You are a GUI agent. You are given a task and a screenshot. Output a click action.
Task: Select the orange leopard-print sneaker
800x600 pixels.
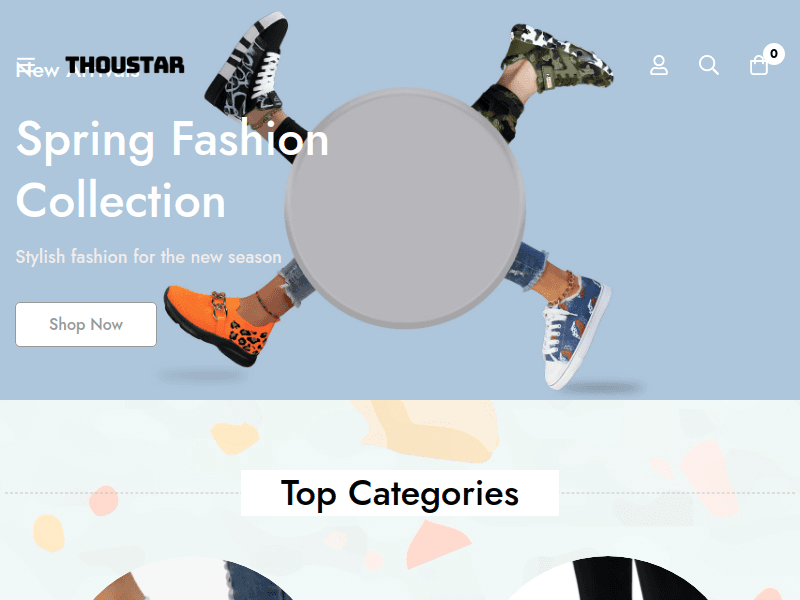[215, 320]
